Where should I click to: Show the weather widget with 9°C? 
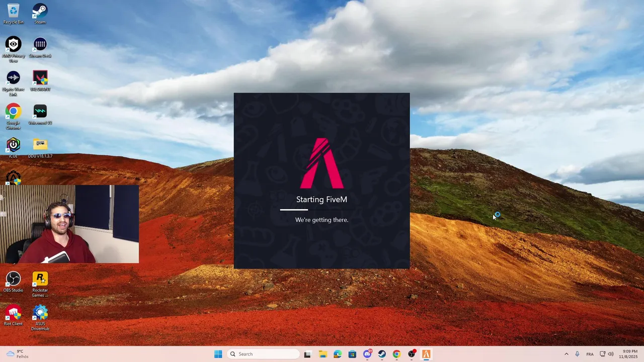point(17,354)
